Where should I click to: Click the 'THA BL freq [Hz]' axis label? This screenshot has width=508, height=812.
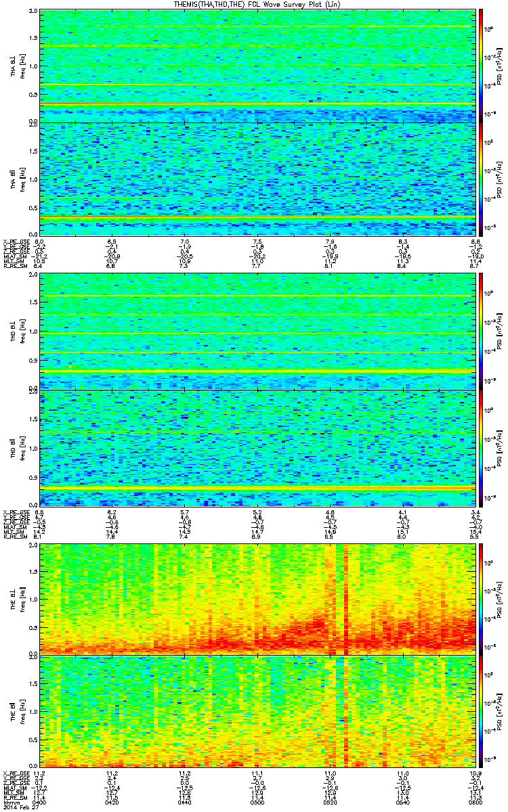pos(18,66)
